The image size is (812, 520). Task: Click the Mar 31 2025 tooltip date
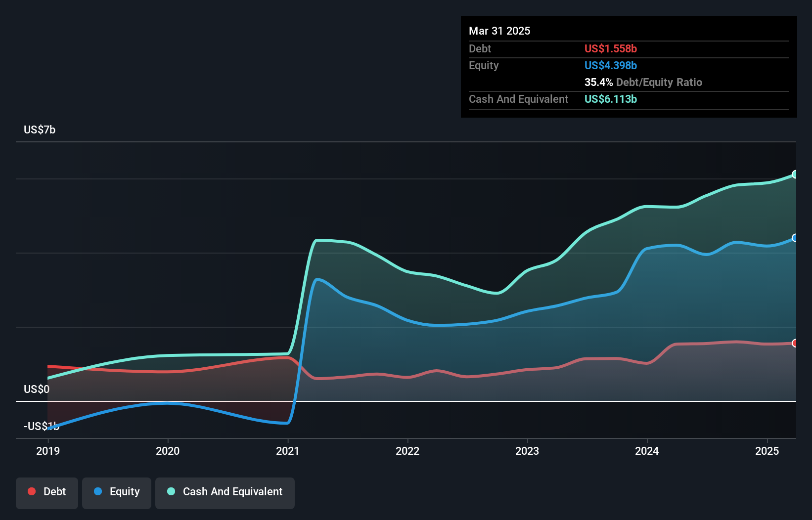coord(499,31)
